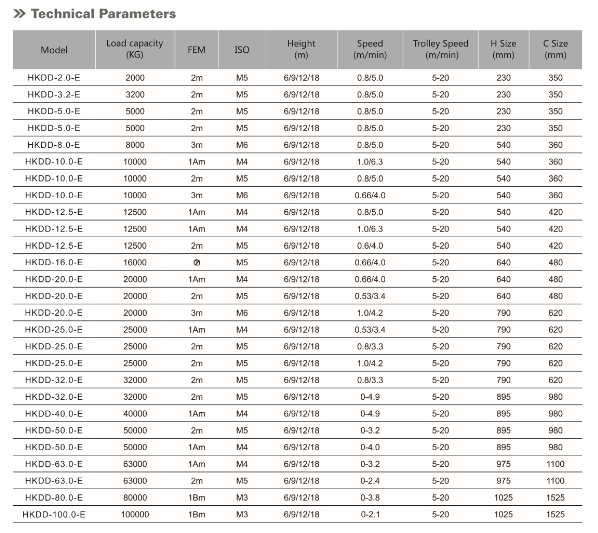Screen dimensions: 598x533
Task: Select load capacity value 16000
Action: click(x=135, y=262)
